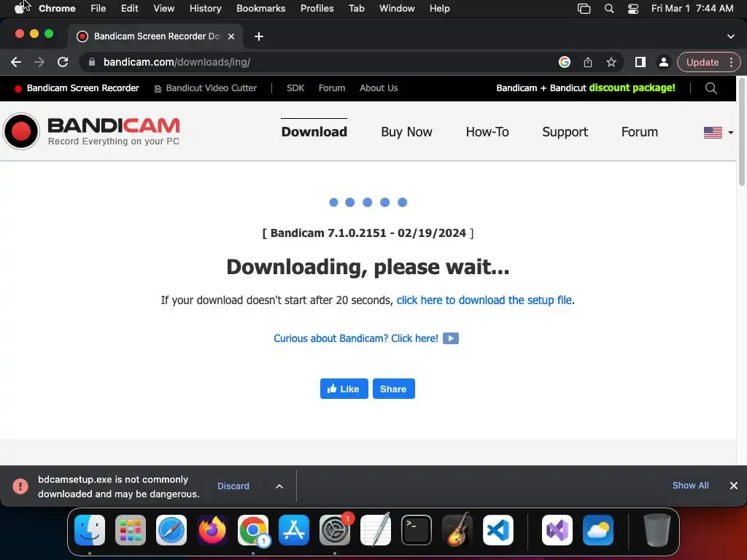Image resolution: width=747 pixels, height=560 pixels.
Task: Open the Chrome History menu
Action: tap(205, 9)
